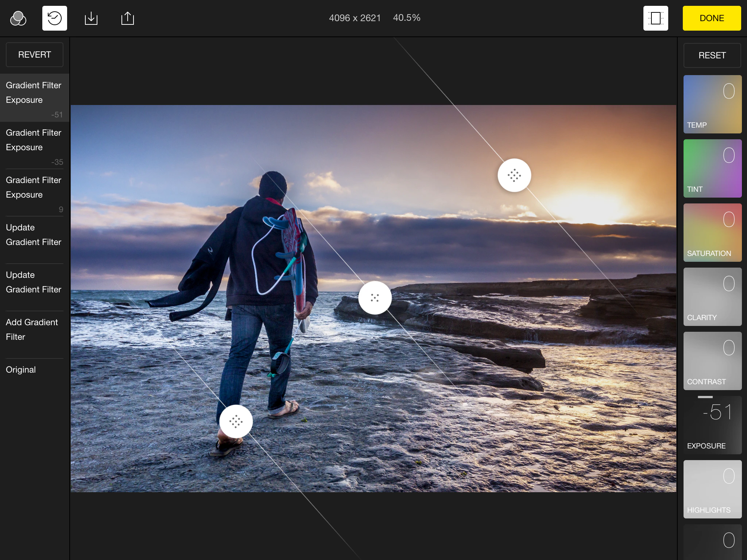This screenshot has width=747, height=560.
Task: Open the history panel using clock icon
Action: coord(54,18)
